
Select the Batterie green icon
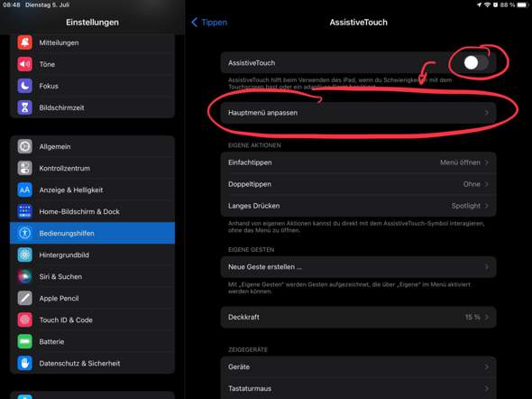[24, 341]
